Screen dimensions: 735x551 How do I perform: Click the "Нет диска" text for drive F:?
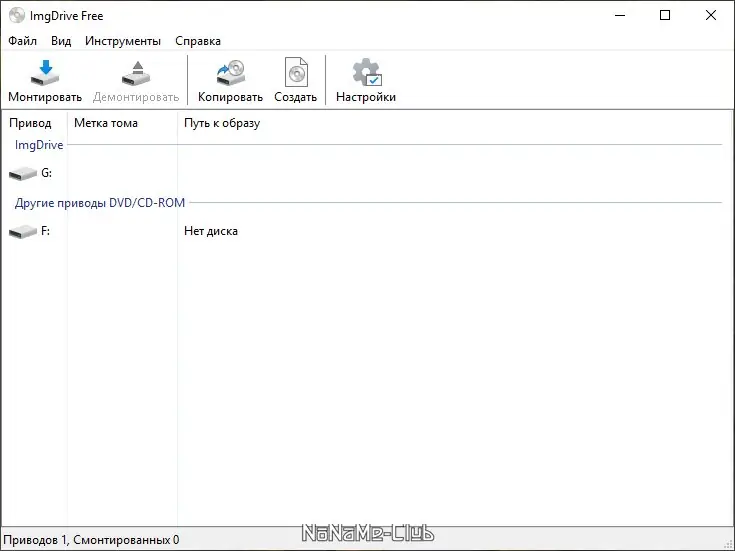point(211,231)
